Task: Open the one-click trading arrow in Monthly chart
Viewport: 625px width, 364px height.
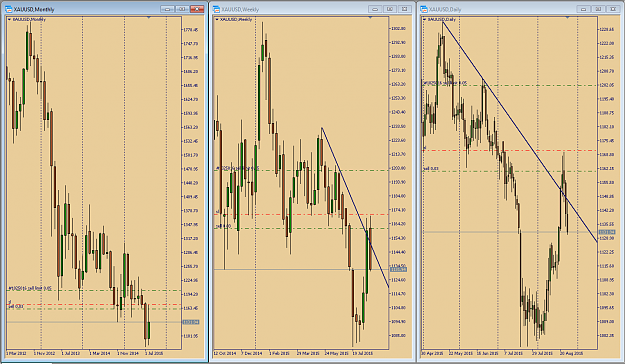Action: [x=10, y=19]
